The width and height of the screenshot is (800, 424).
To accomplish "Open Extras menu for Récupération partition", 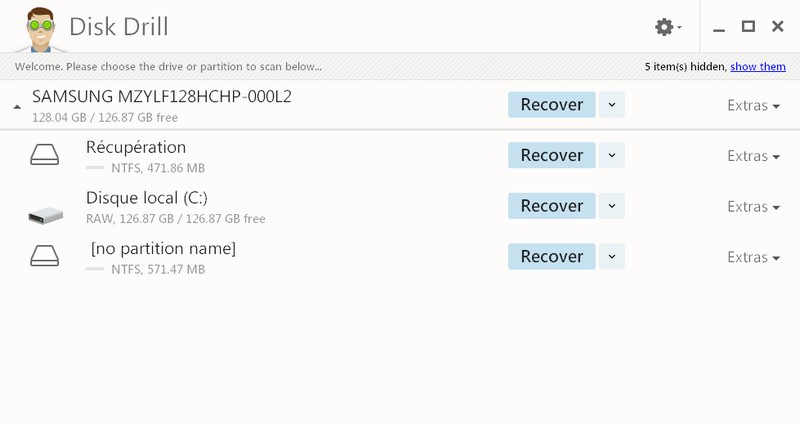I will point(753,155).
